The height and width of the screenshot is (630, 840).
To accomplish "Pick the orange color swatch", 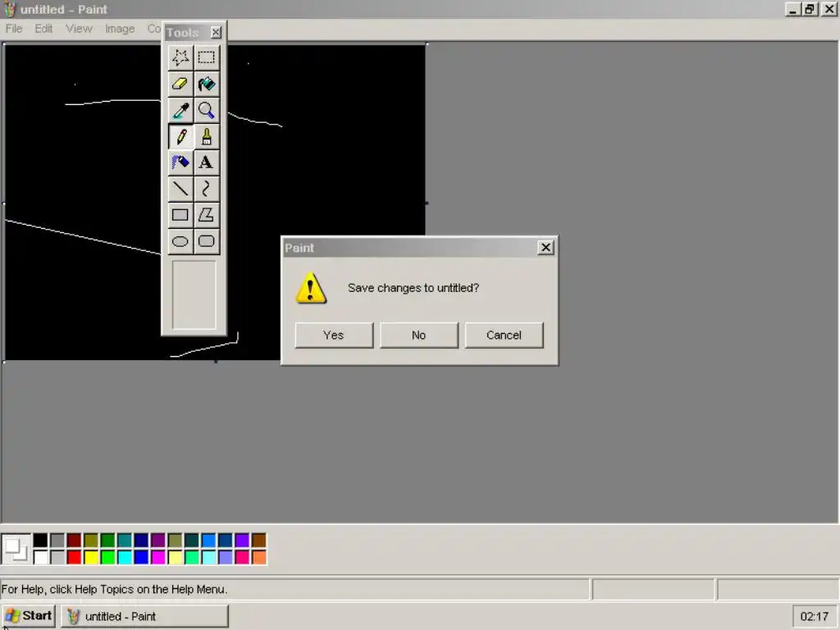I will point(259,557).
